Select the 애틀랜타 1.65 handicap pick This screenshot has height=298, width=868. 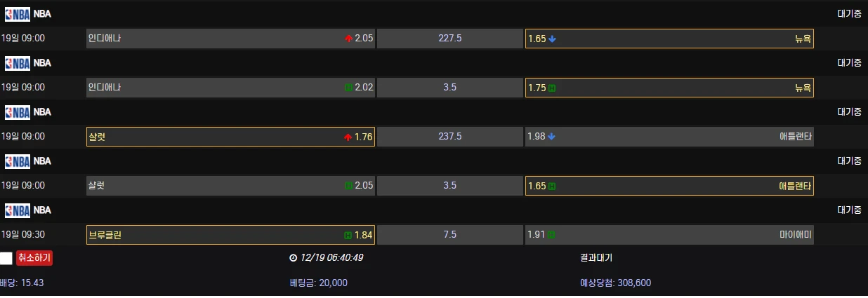coord(669,186)
